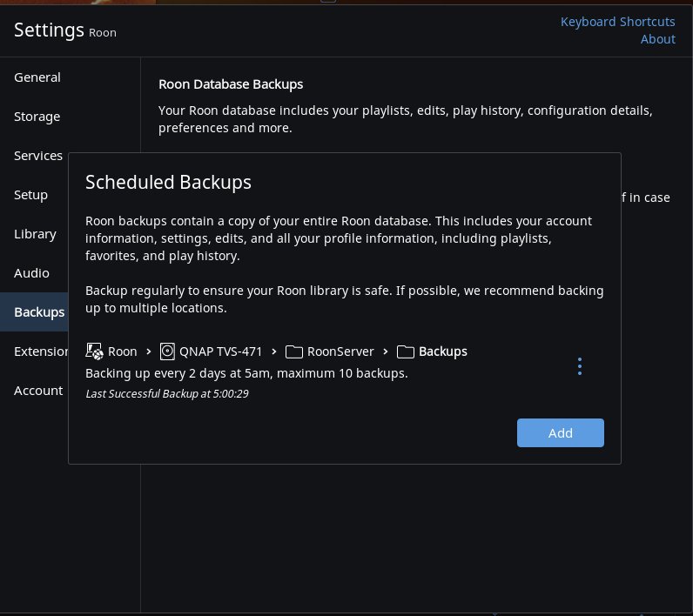Open Storage settings tab
693x616 pixels.
[x=37, y=117]
